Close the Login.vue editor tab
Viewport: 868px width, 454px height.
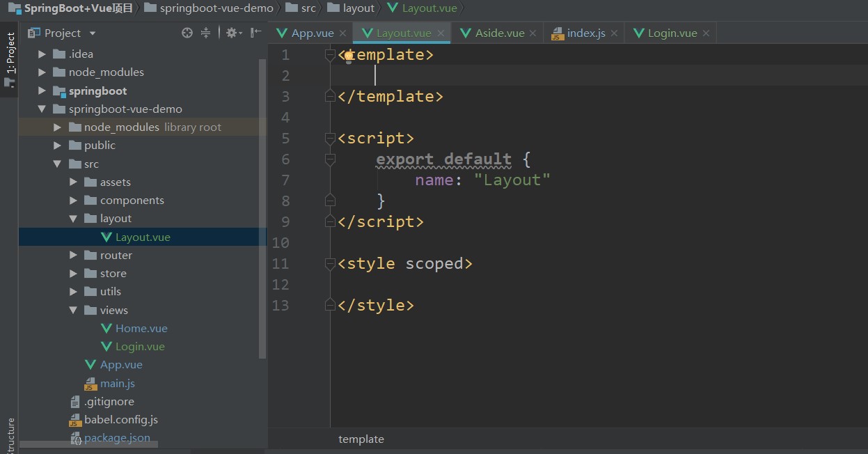(x=706, y=33)
